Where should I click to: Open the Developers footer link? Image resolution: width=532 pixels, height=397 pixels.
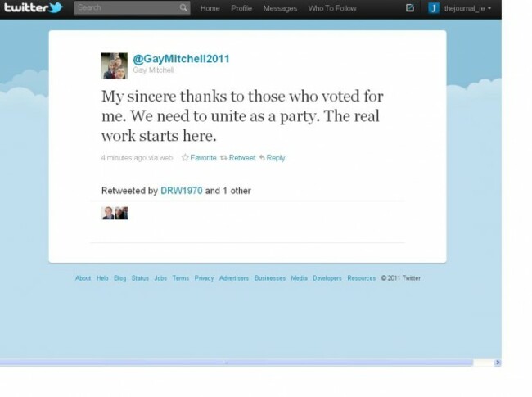coord(327,278)
